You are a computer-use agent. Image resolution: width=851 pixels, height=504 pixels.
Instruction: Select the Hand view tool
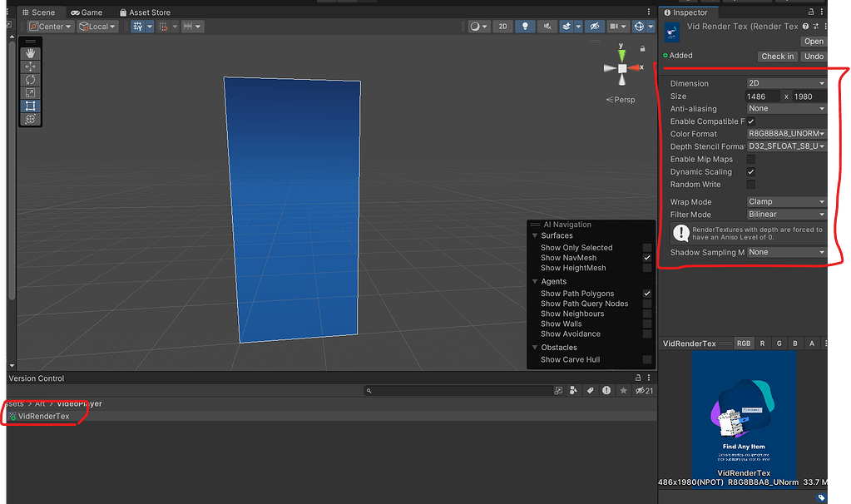(x=30, y=52)
